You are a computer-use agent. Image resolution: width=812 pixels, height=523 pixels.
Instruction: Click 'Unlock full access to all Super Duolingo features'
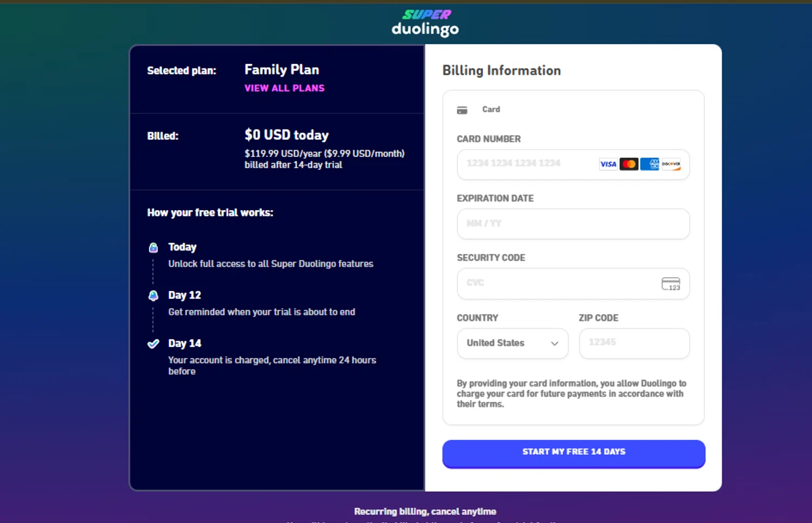(x=271, y=264)
